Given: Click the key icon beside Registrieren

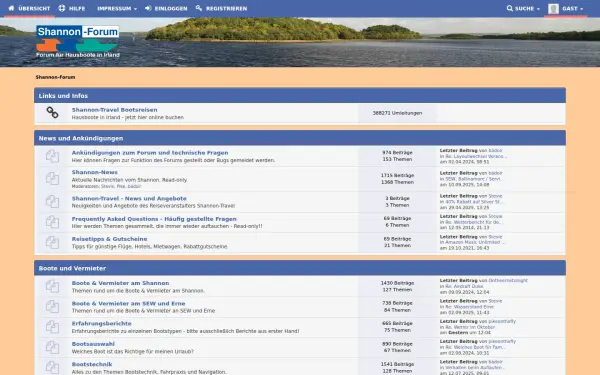Looking at the screenshot, I should (x=199, y=8).
